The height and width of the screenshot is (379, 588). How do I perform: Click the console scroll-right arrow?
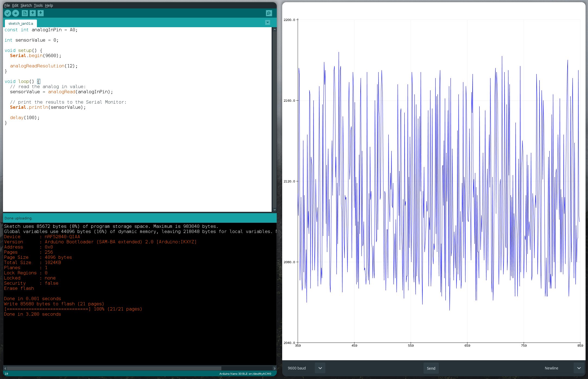274,368
